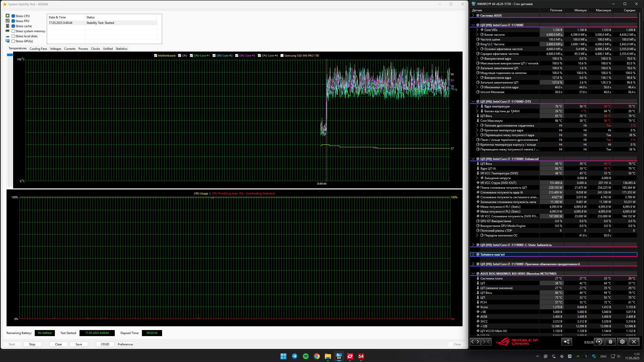
Task: Click the blue graph scale slider at left
Action: [10, 55]
